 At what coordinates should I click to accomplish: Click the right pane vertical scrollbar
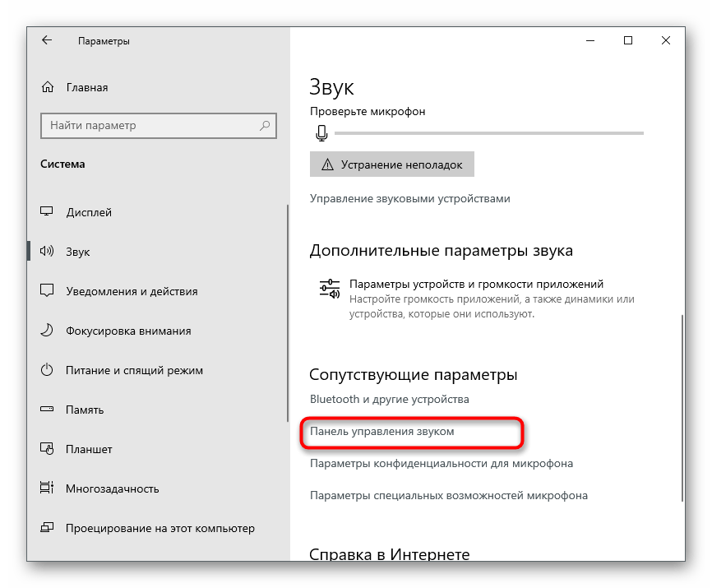(x=682, y=408)
